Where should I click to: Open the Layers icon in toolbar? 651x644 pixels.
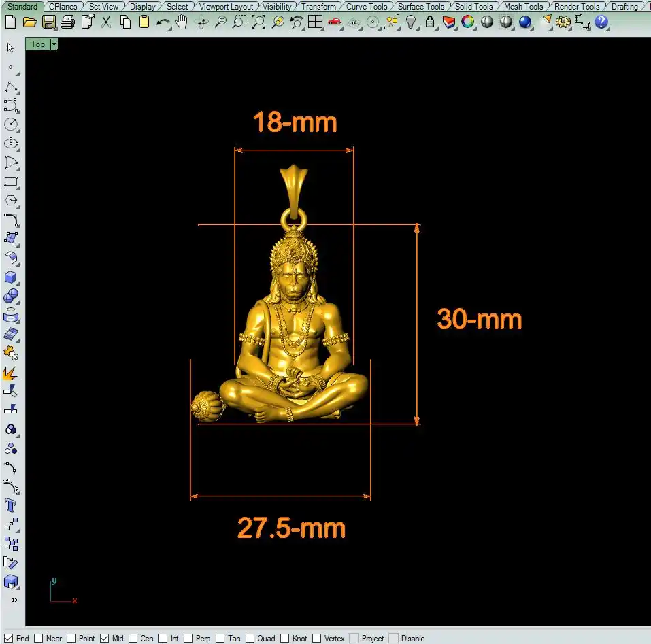449,22
